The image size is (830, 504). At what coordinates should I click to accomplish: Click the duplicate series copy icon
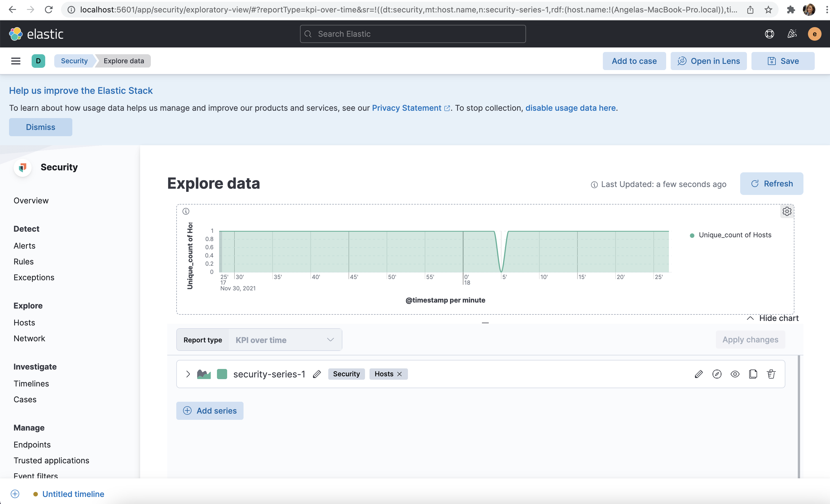[x=753, y=374]
